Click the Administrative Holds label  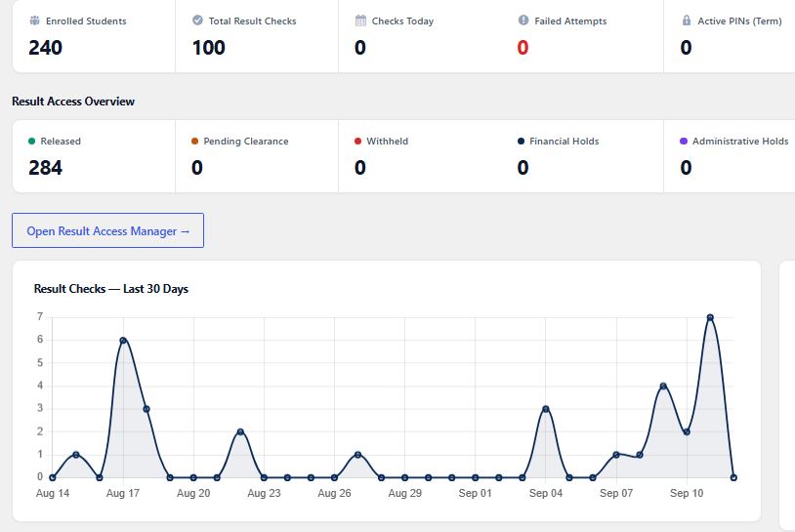[740, 142]
